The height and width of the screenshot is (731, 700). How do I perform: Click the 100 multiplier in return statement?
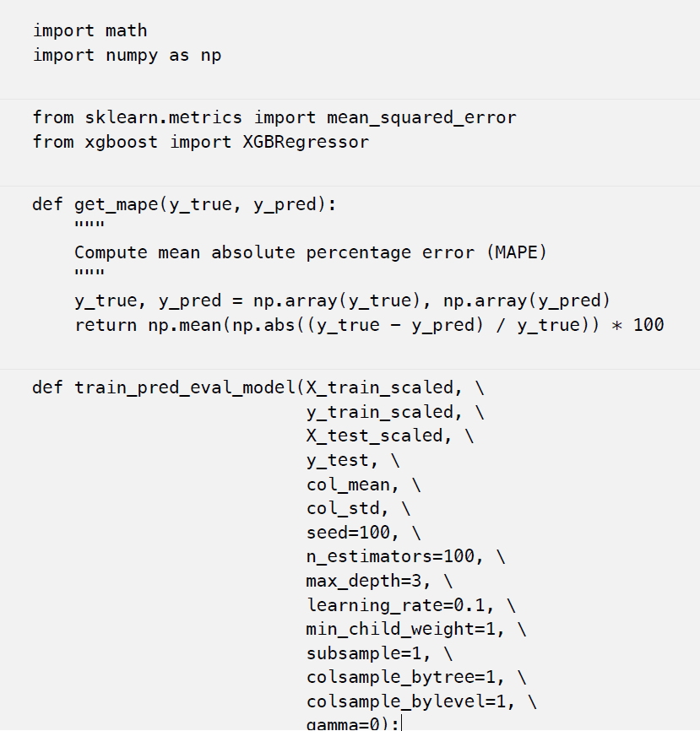point(648,325)
